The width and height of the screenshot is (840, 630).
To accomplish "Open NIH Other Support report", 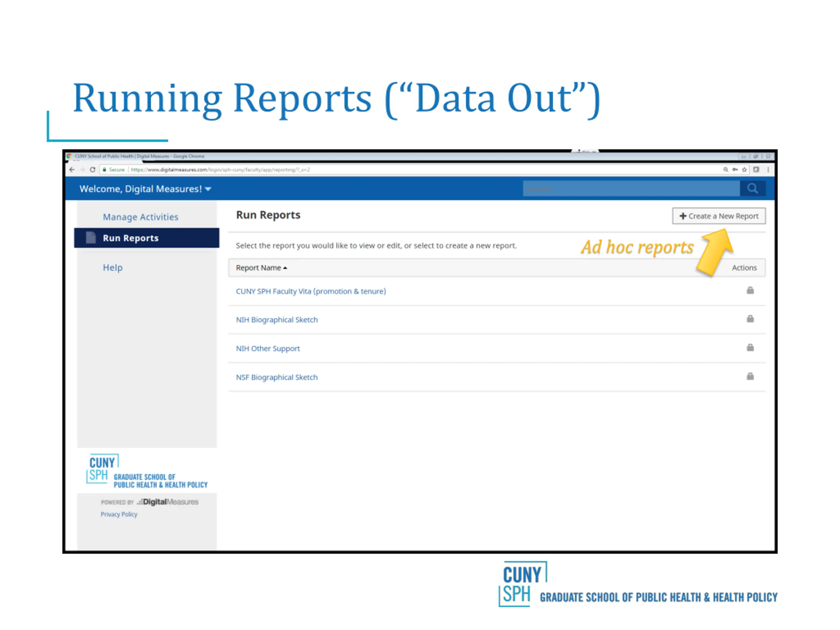I will (268, 348).
